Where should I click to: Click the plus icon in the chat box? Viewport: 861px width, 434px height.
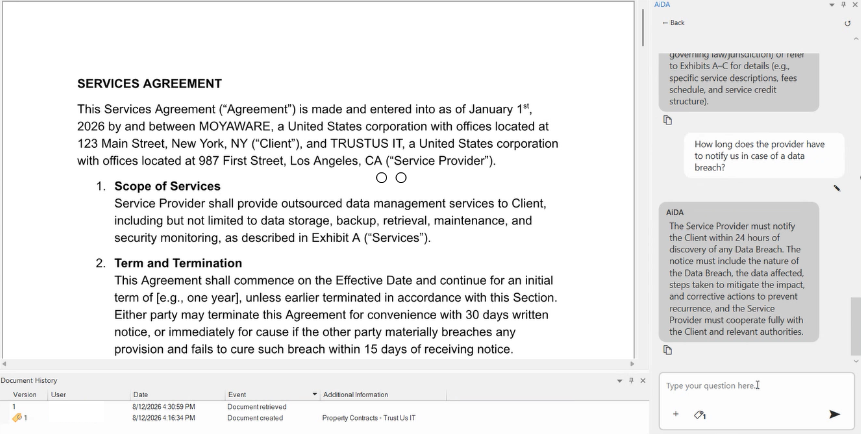coord(675,414)
